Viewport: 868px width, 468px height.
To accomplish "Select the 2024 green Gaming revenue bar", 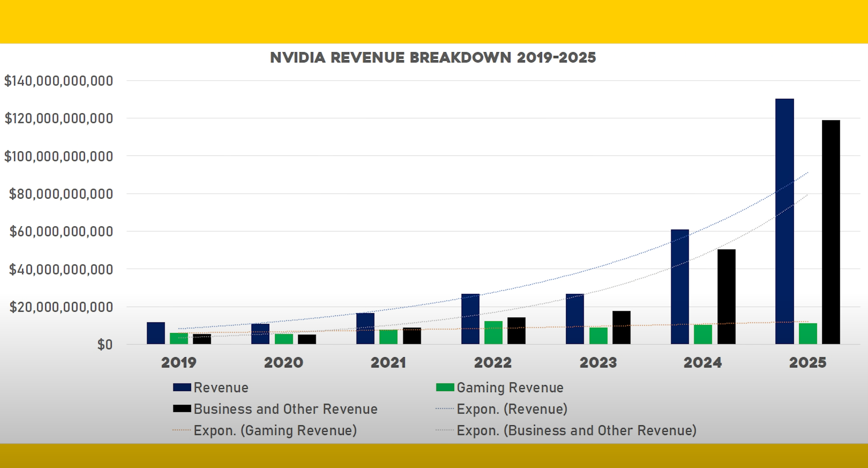I will click(x=703, y=334).
